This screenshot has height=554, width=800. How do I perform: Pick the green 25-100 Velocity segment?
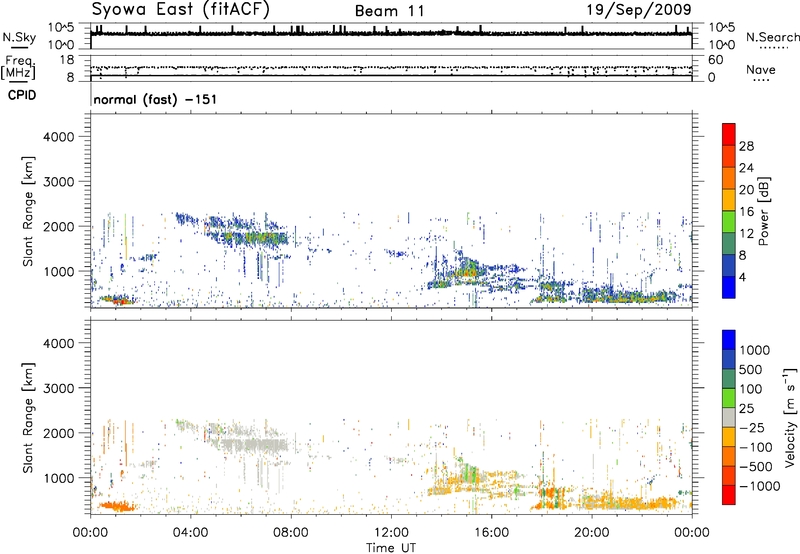coord(729,398)
